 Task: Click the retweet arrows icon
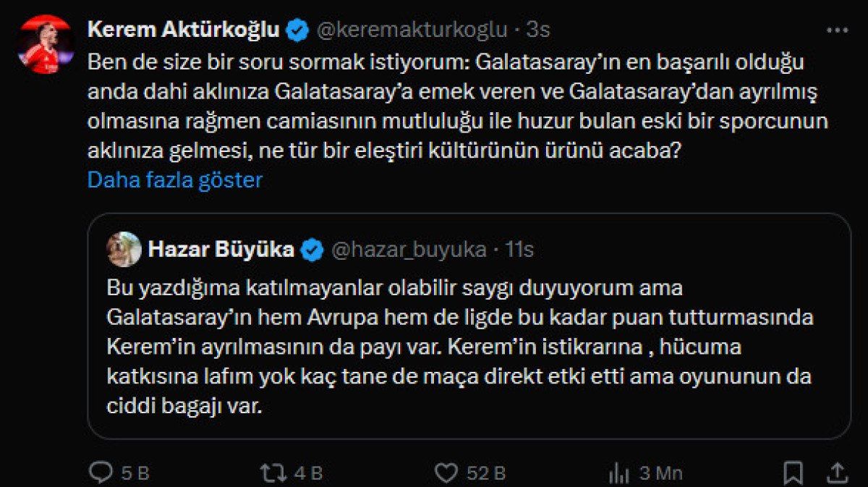(x=273, y=473)
